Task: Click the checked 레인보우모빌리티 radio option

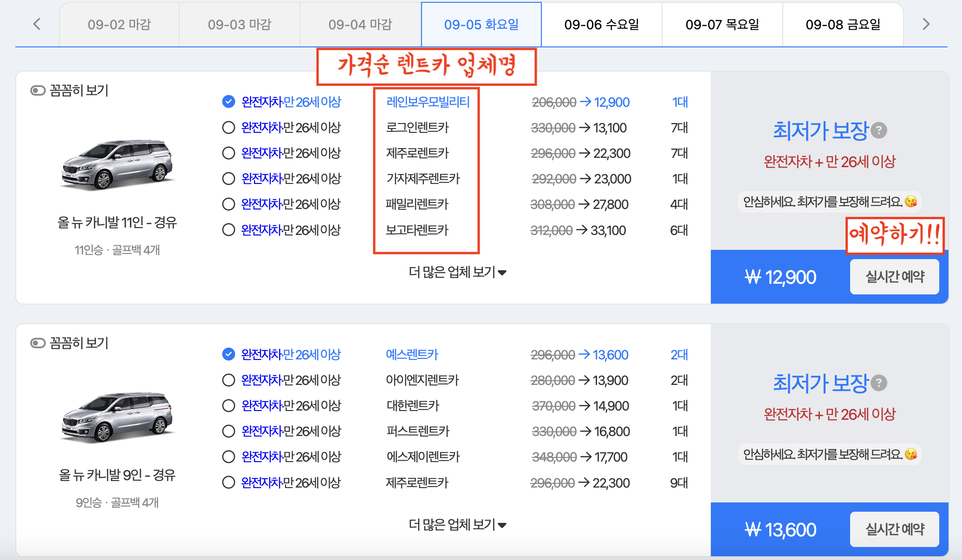Action: click(x=228, y=102)
